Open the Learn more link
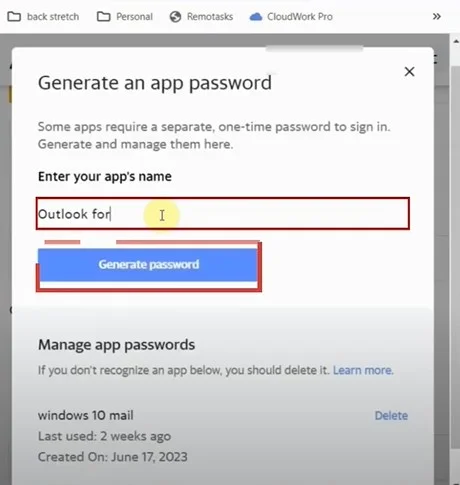The width and height of the screenshot is (460, 485). (363, 370)
